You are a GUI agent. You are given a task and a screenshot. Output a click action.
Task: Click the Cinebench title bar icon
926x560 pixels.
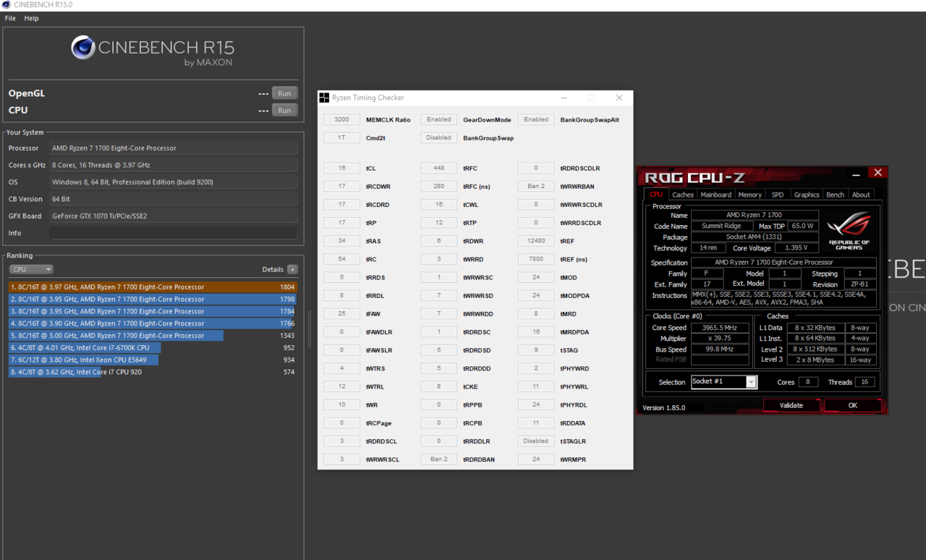(x=6, y=5)
